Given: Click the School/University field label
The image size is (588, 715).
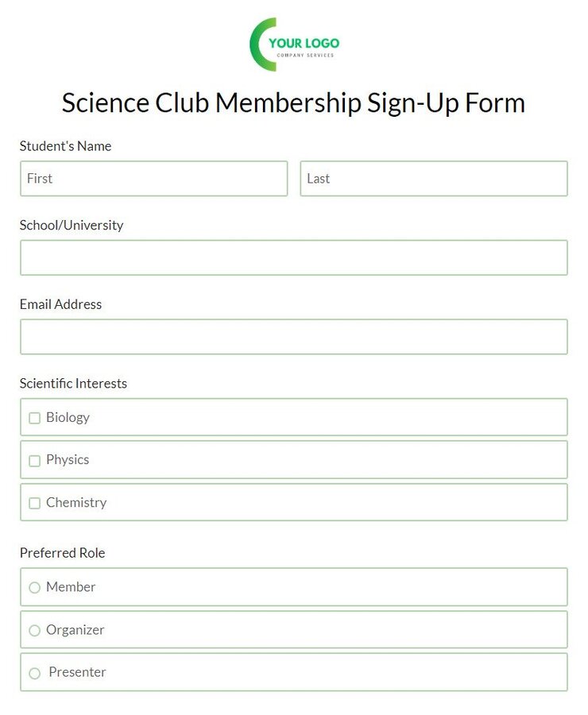Looking at the screenshot, I should pyautogui.click(x=71, y=225).
